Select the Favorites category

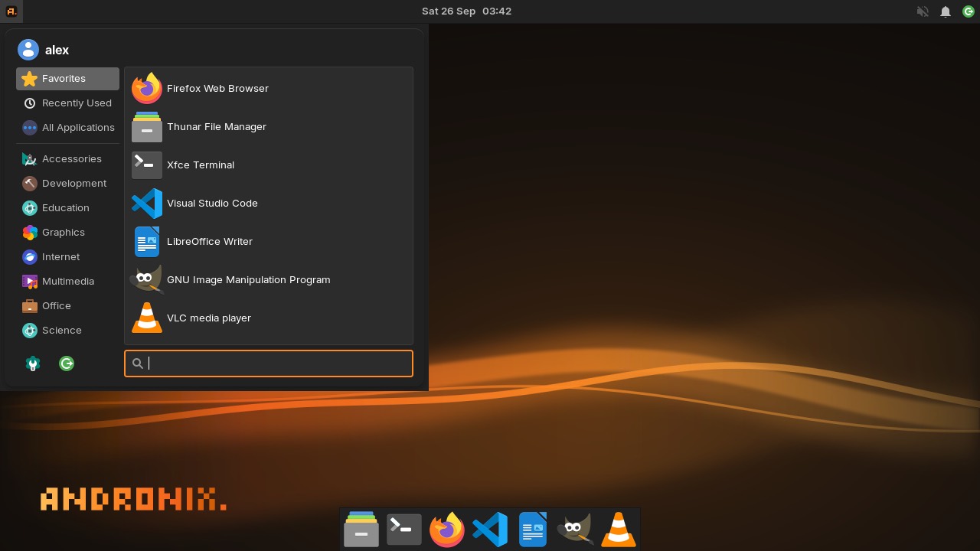pos(67,79)
